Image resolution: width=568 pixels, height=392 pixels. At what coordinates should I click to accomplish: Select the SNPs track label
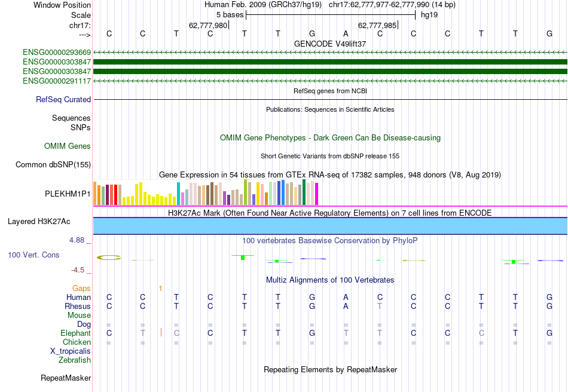click(x=81, y=127)
